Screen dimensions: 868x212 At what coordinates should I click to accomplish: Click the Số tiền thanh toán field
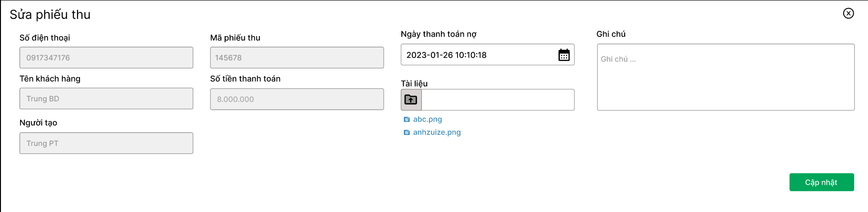point(297,99)
